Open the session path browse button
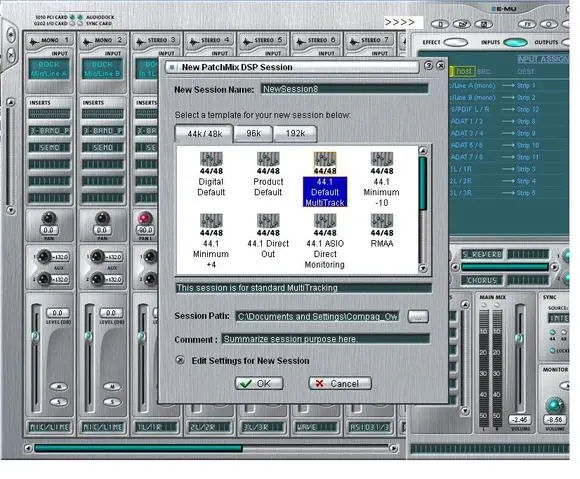The width and height of the screenshot is (580, 479). (418, 316)
